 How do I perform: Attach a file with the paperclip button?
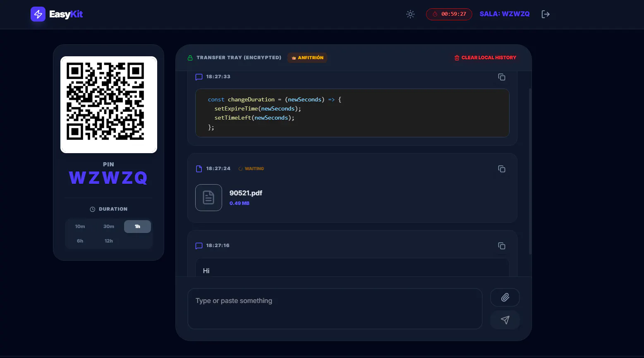click(x=505, y=297)
